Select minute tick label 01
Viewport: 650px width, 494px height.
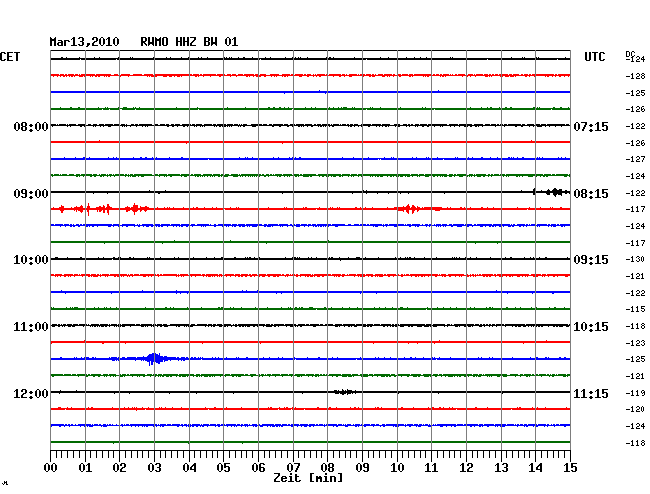[85, 468]
